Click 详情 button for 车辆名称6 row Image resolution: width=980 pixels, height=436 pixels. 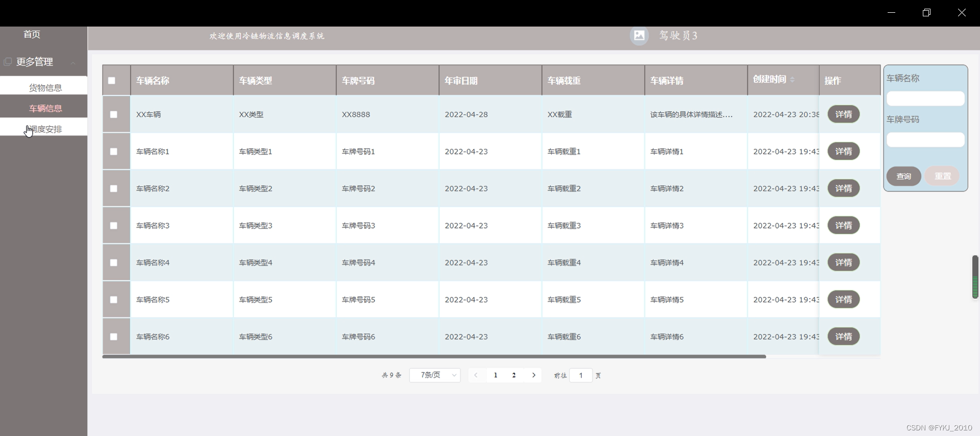pyautogui.click(x=843, y=336)
